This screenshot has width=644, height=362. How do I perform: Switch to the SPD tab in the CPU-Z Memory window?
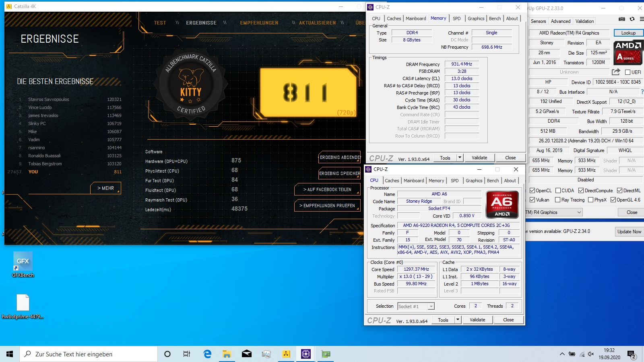(457, 19)
